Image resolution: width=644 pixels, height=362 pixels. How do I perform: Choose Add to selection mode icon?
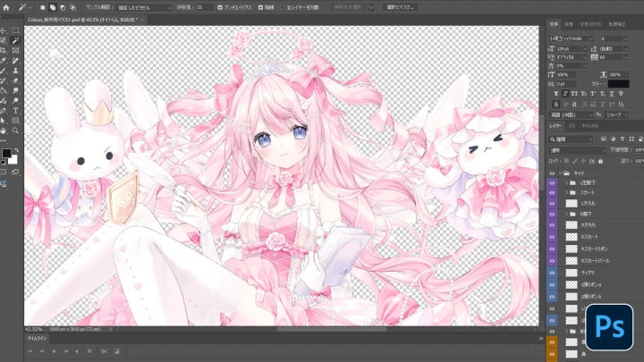point(53,7)
